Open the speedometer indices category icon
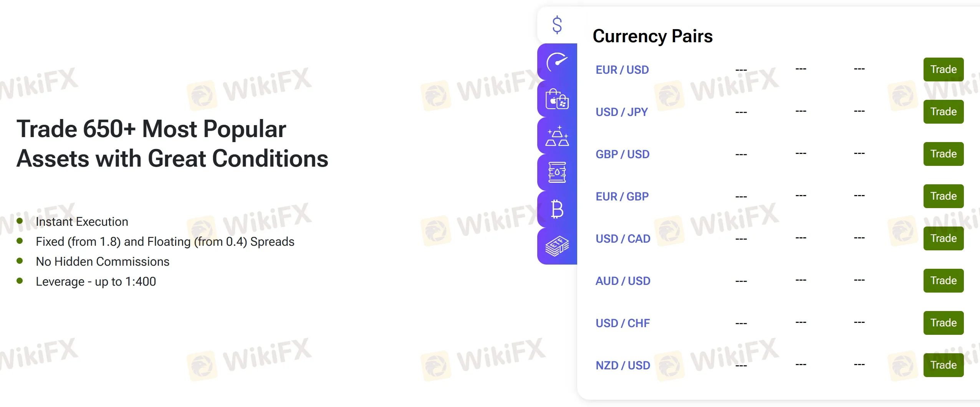This screenshot has height=407, width=980. point(557,62)
